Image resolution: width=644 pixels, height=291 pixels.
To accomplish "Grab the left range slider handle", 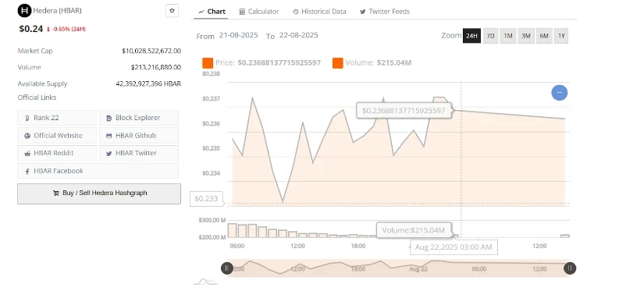I will coord(227,268).
